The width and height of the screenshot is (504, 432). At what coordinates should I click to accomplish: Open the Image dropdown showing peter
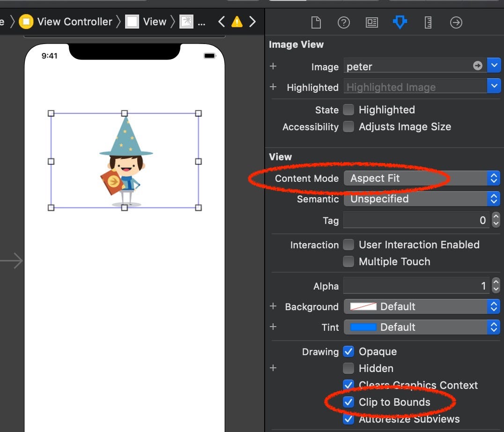494,65
